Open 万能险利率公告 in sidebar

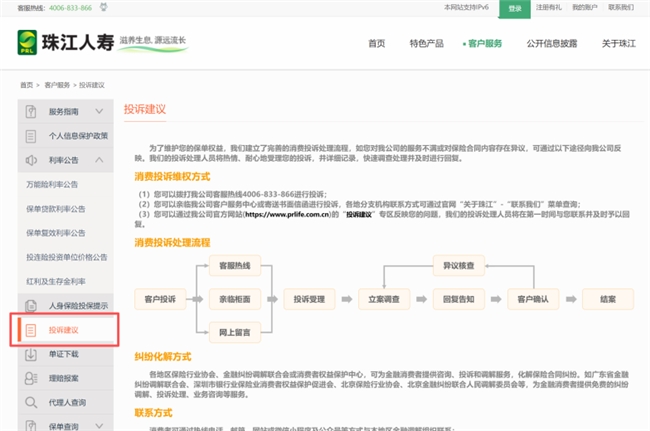tap(52, 184)
